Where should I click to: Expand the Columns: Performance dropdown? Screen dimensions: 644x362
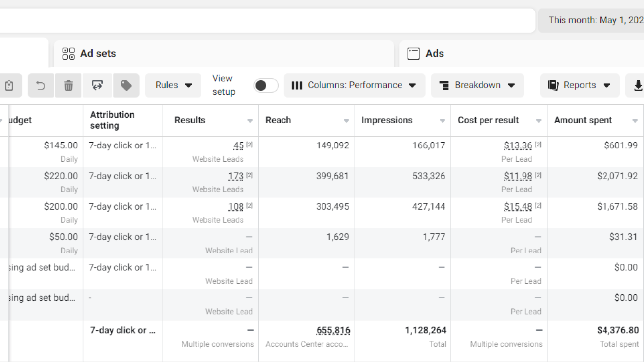coord(354,85)
